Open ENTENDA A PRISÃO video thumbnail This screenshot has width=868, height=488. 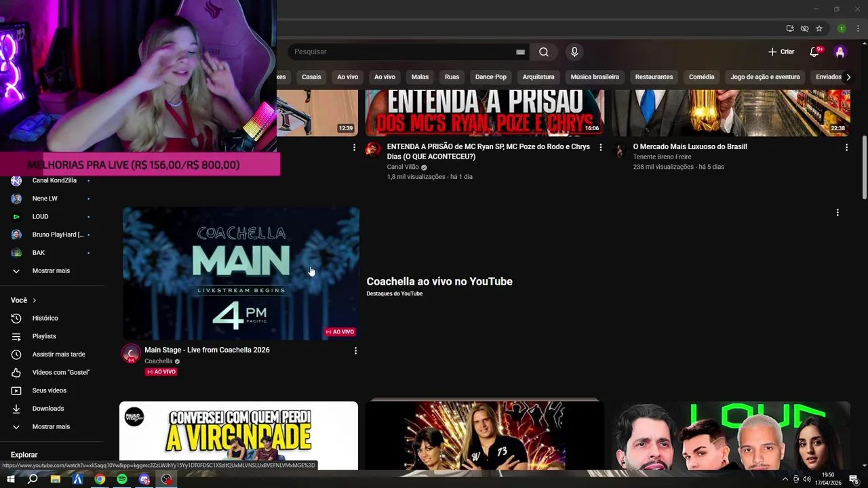[x=484, y=113]
